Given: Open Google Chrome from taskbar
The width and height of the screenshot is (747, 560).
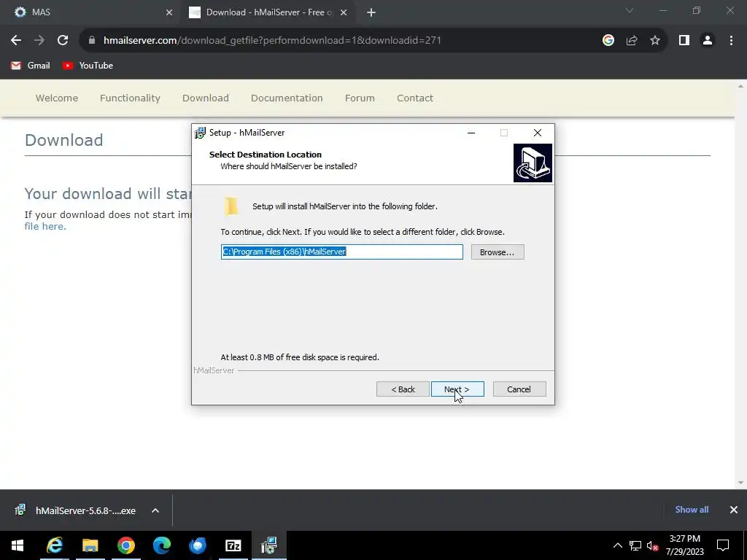Looking at the screenshot, I should [x=126, y=545].
